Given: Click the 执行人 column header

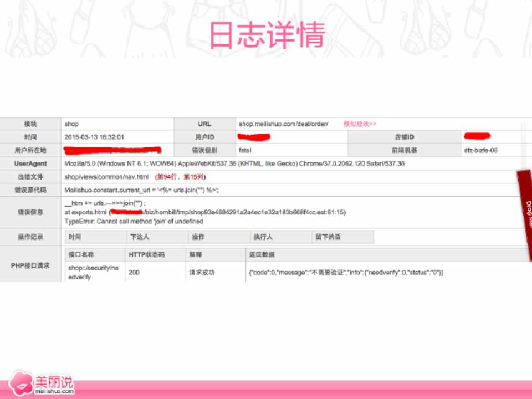Looking at the screenshot, I should [263, 237].
